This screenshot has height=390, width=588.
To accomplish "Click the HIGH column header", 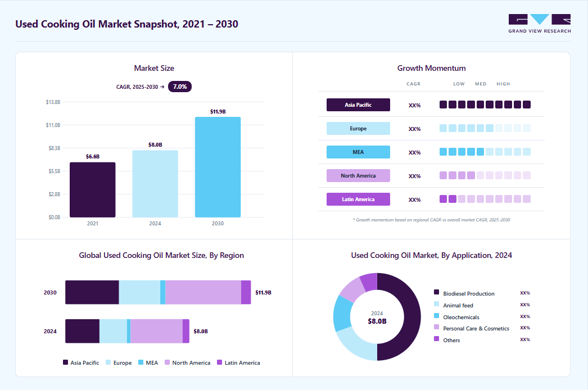I will coord(503,84).
